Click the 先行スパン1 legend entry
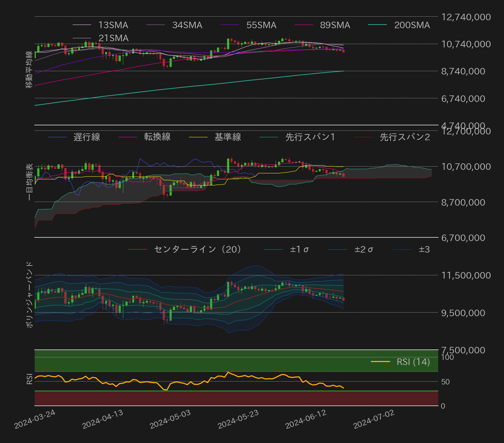 click(298, 137)
